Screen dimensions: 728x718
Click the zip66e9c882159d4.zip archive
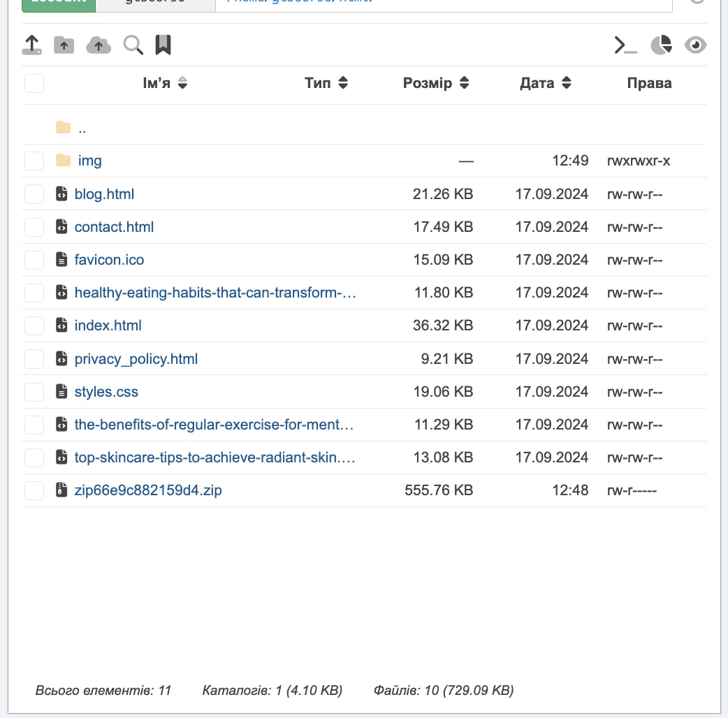pyautogui.click(x=148, y=490)
